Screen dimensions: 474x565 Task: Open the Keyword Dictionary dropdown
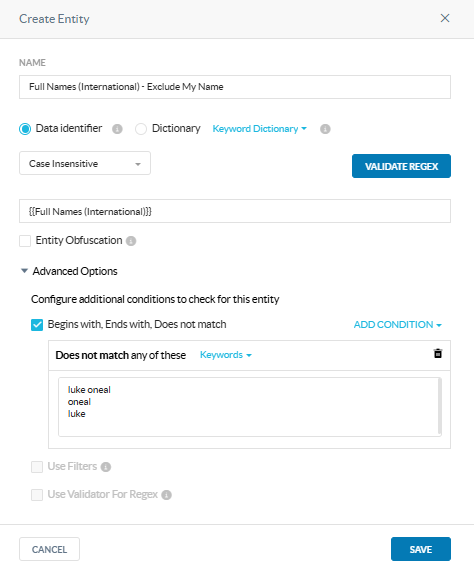click(x=259, y=129)
